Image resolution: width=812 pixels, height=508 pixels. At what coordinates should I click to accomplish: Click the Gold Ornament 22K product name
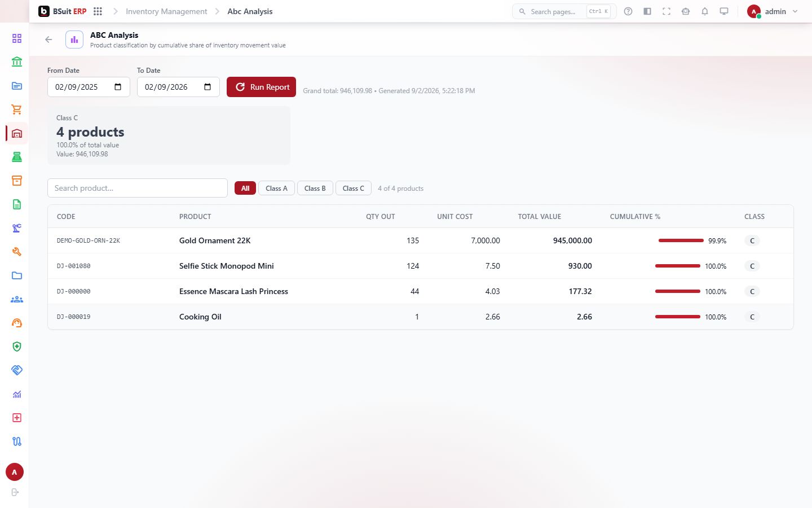pyautogui.click(x=215, y=240)
